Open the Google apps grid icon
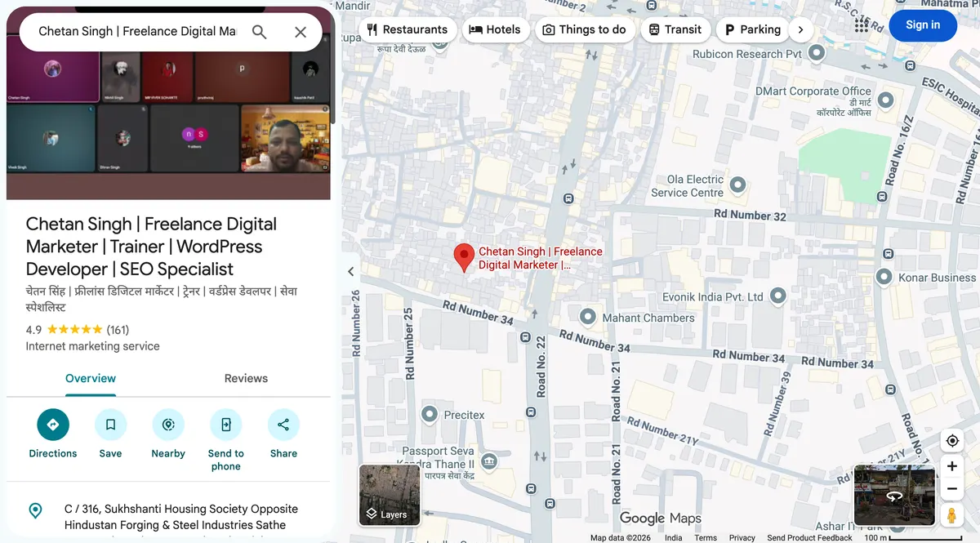 click(862, 25)
